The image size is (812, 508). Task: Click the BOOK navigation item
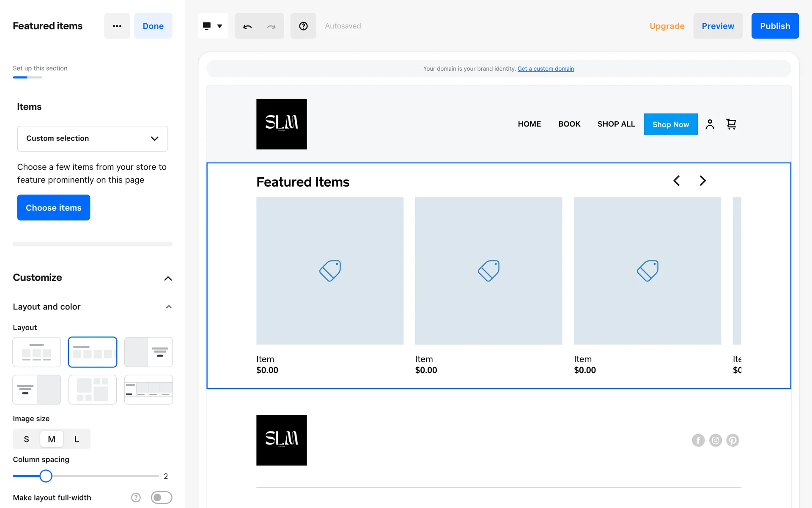click(569, 124)
